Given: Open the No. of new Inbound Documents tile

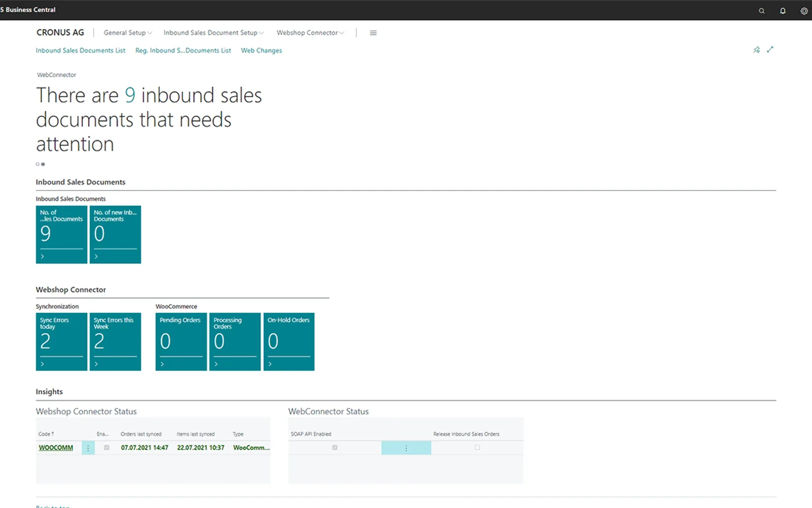Looking at the screenshot, I should [115, 234].
